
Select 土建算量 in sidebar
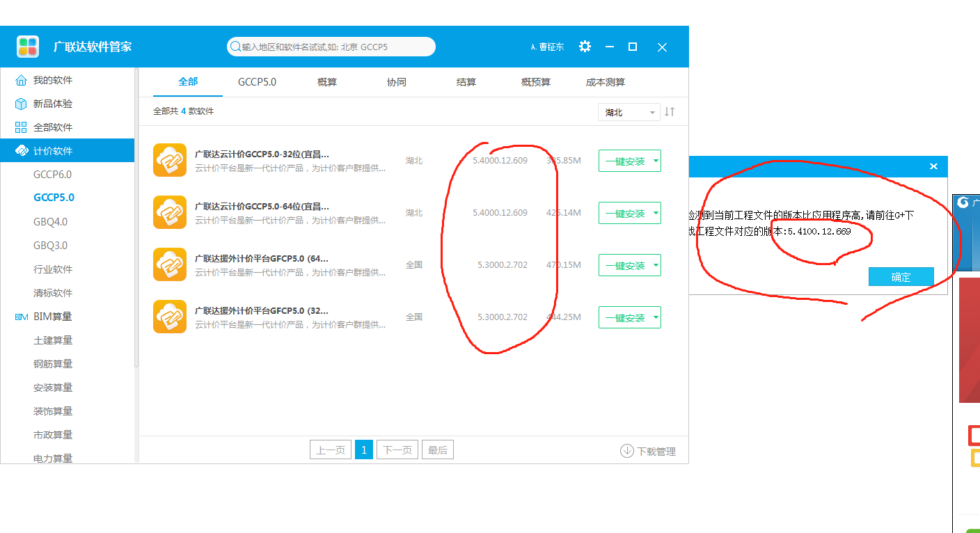coord(53,340)
